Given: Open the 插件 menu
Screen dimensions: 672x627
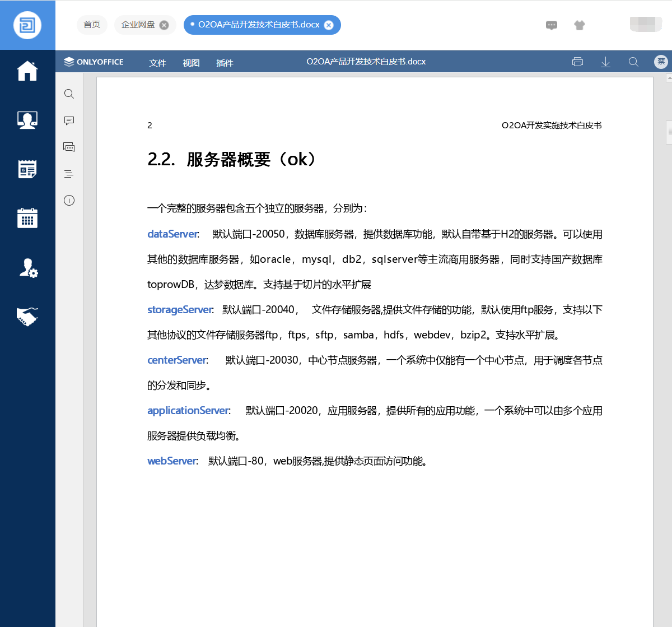Looking at the screenshot, I should [225, 63].
